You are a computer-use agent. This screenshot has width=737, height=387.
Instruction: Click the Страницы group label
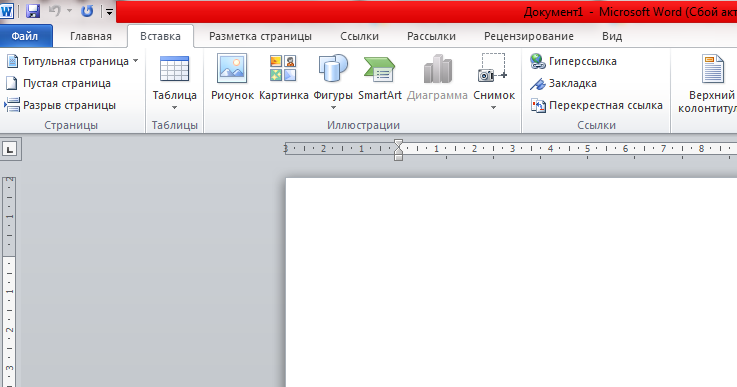71,125
